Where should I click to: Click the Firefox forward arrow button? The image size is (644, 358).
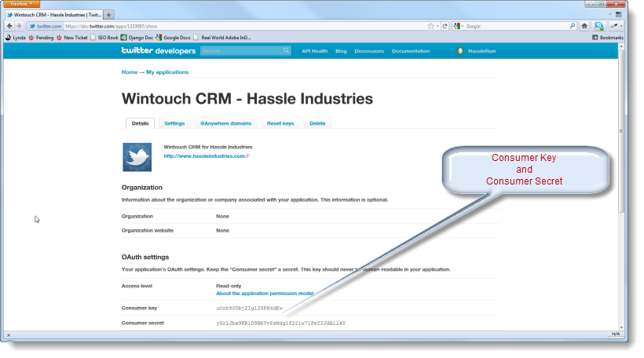point(19,26)
